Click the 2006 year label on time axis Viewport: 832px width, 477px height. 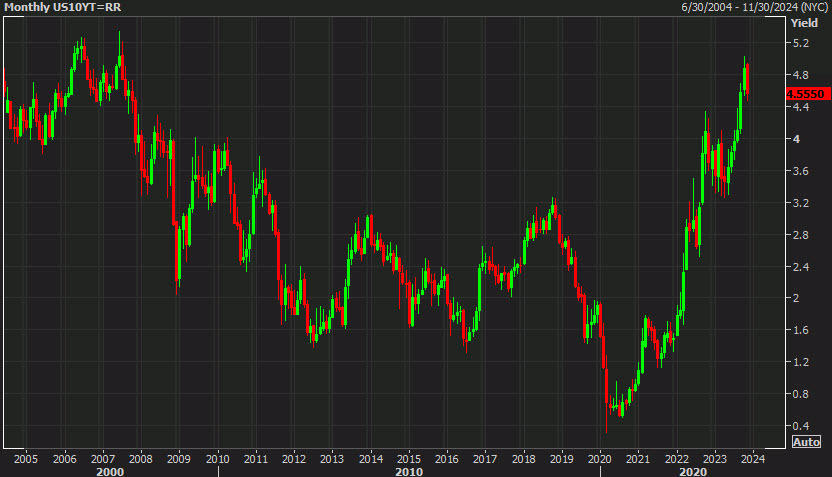(65, 459)
